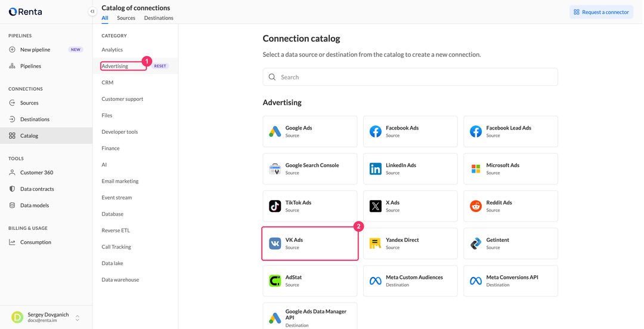Click the VK Ads logo icon

point(275,244)
